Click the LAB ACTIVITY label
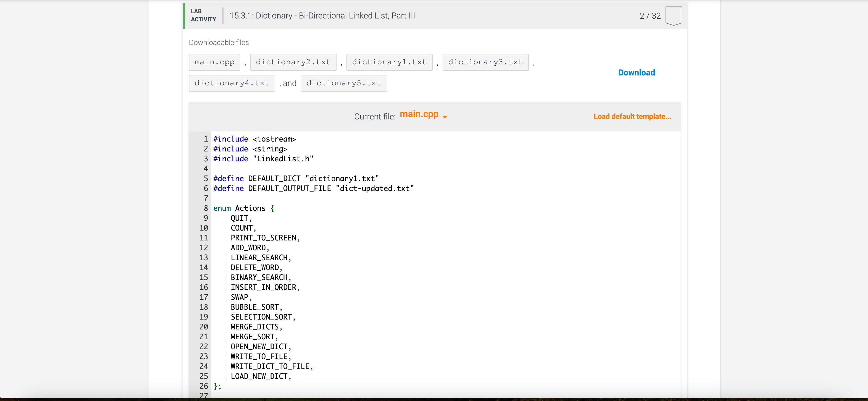 (x=203, y=16)
